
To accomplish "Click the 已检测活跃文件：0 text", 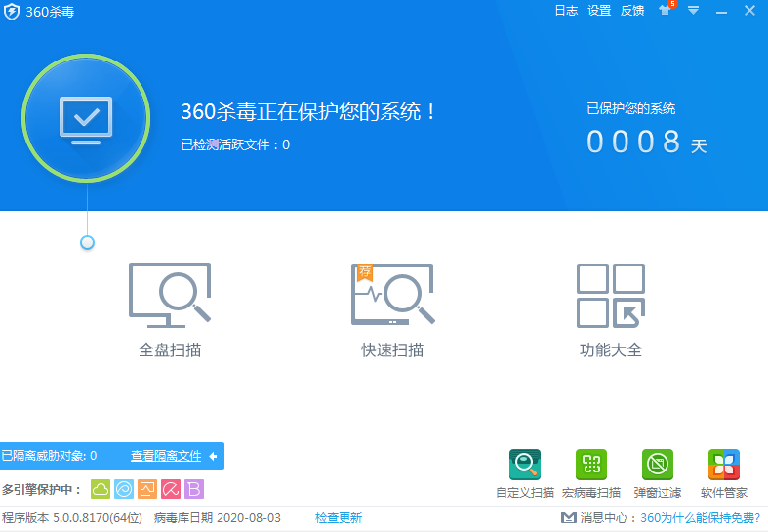I will 235,144.
